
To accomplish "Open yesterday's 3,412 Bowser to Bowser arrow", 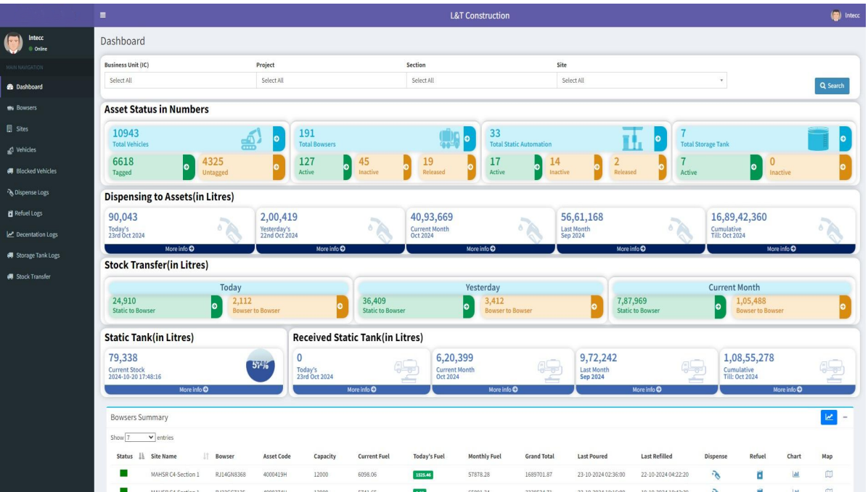I will (x=596, y=306).
